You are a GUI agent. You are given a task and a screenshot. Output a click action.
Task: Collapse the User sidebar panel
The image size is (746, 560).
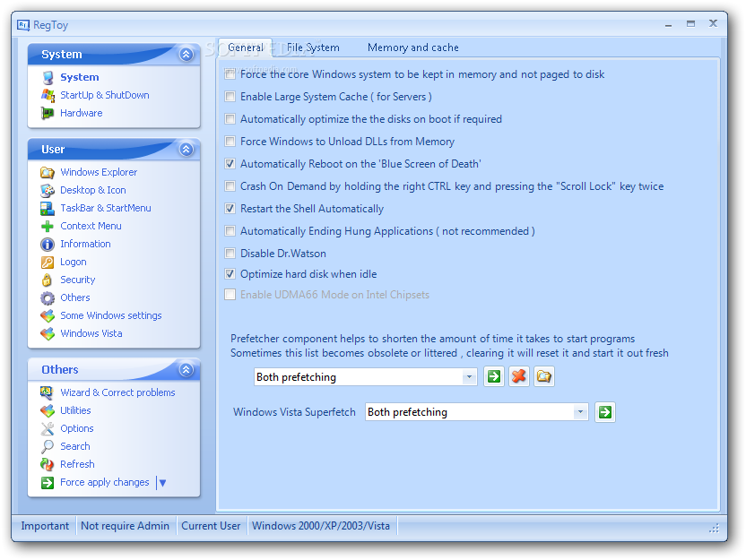click(x=186, y=150)
